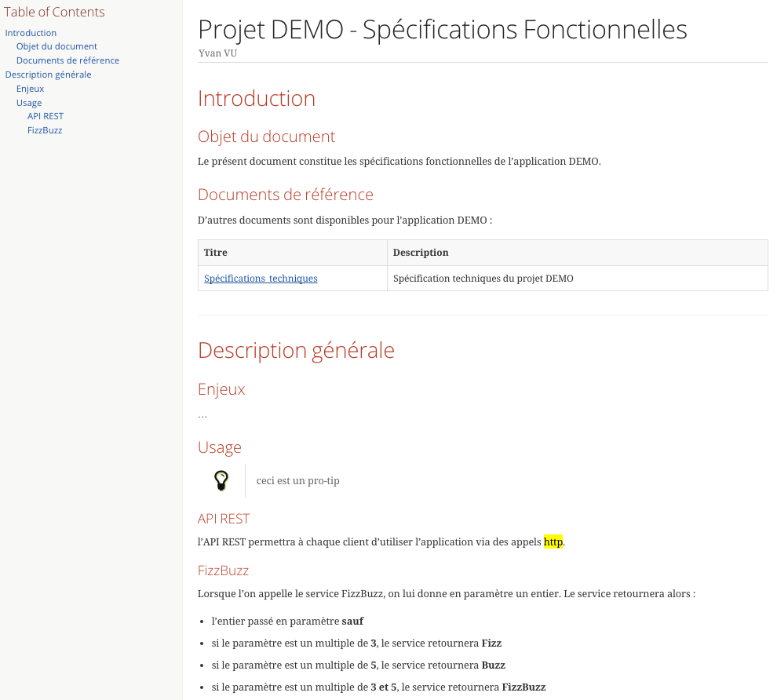The height and width of the screenshot is (700, 777).
Task: Select Documents de référence in sidebar contents
Action: pos(67,60)
